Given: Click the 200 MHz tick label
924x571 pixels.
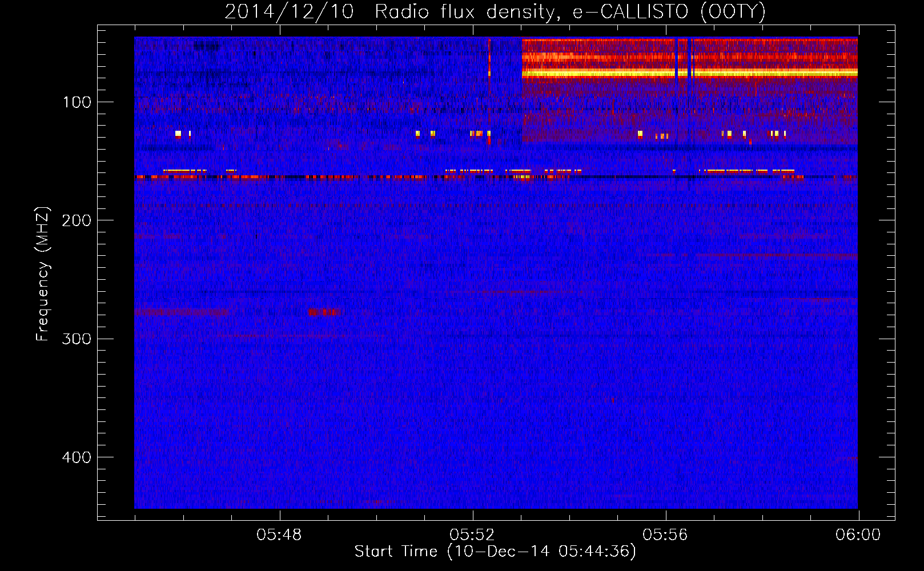Looking at the screenshot, I should [x=77, y=220].
